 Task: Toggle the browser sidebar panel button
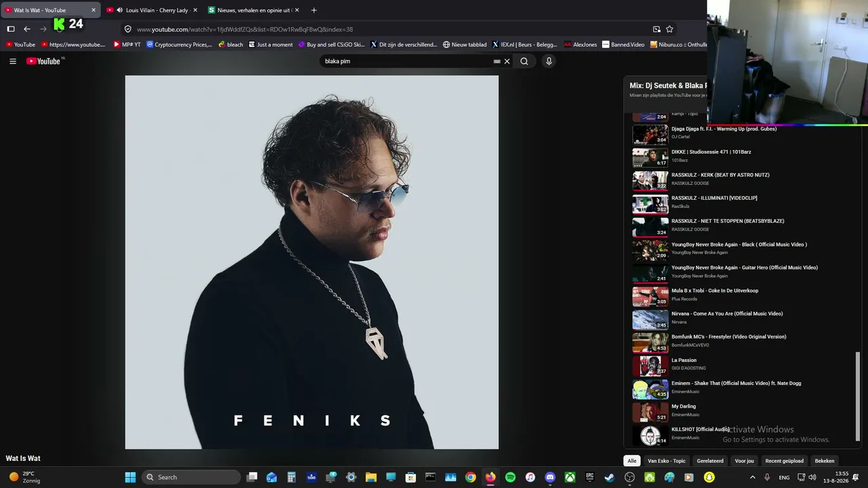(x=11, y=29)
